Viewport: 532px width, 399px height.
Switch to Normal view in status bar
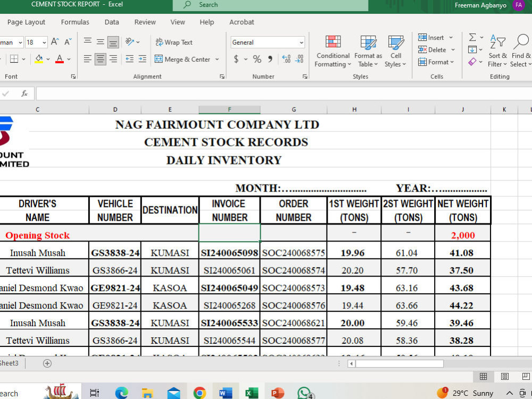pos(483,376)
